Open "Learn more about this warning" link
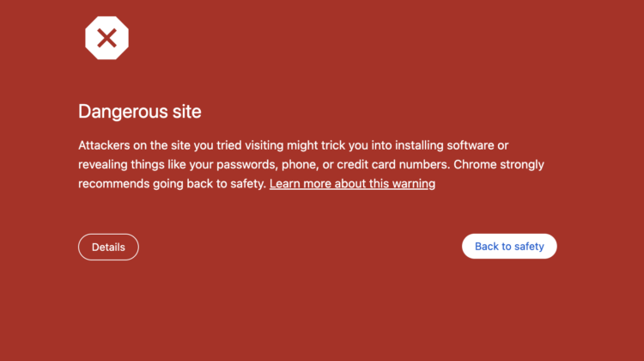The height and width of the screenshot is (361, 644). (352, 184)
